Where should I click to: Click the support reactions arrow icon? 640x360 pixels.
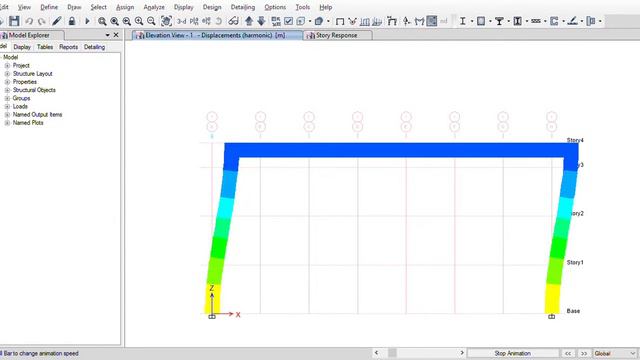[x=407, y=21]
